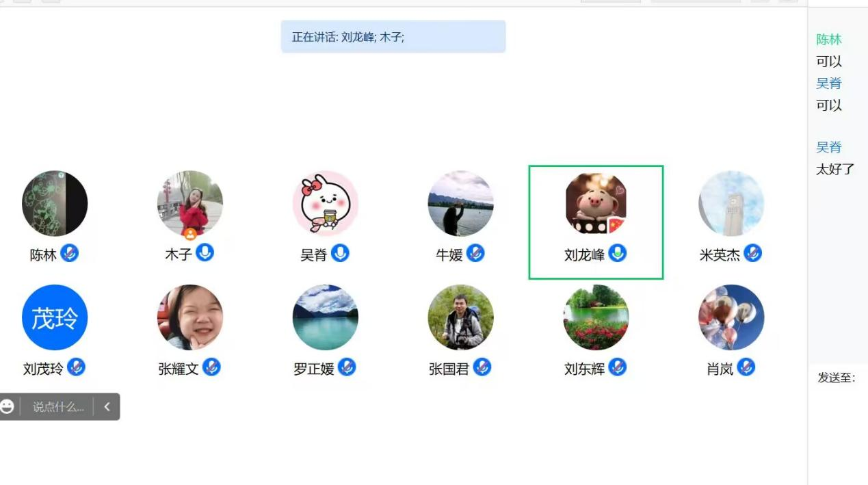Select 罗正媛's lake avatar
Screen dimensions: 868x485
click(x=326, y=317)
